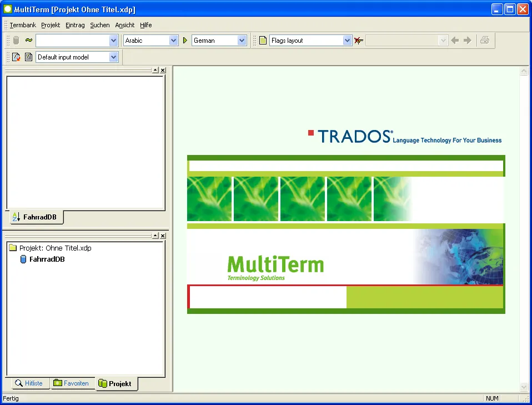
Task: Close the upper browse pane
Action: [163, 70]
